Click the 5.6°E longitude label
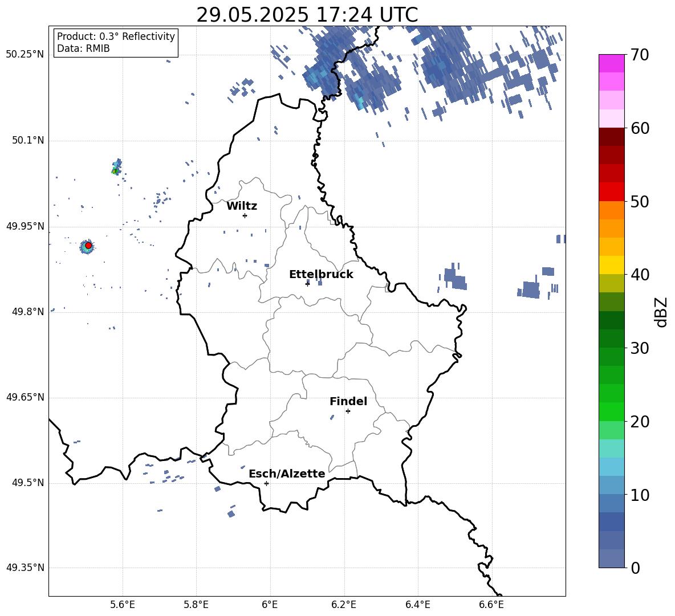This screenshot has width=675, height=616. pos(123,605)
